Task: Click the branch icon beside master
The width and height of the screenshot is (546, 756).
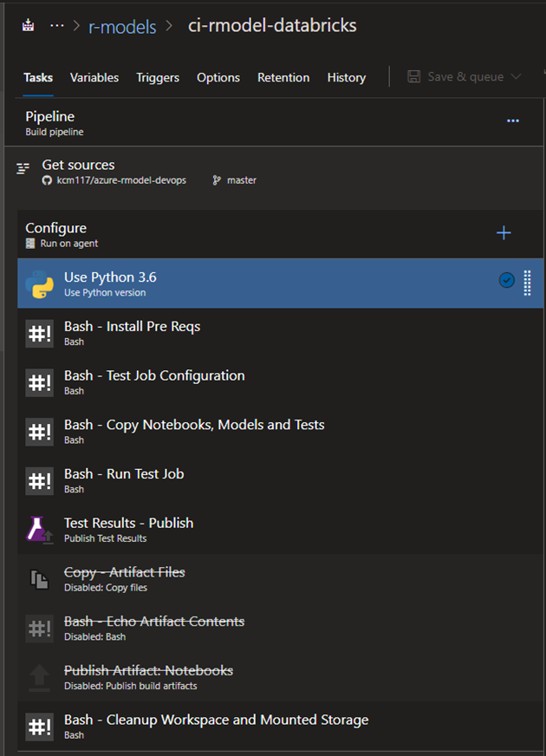Action: click(217, 180)
